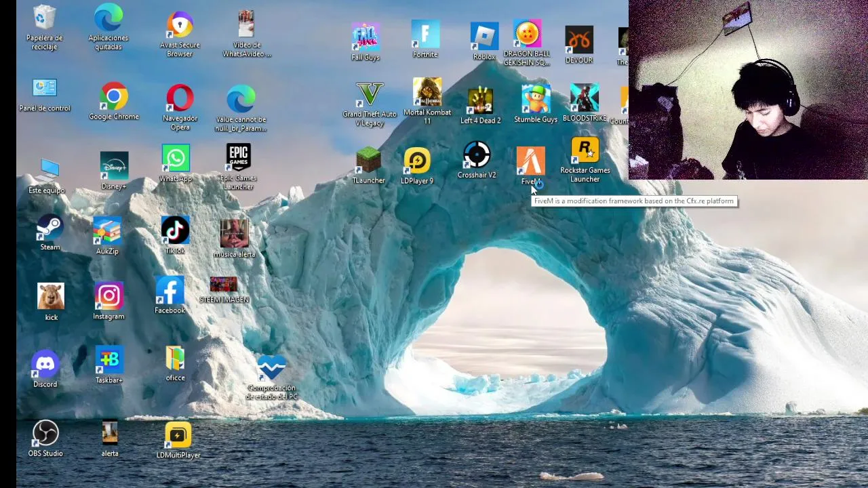Open Taskbar+ app
Viewport: 868px width, 488px height.
(109, 366)
